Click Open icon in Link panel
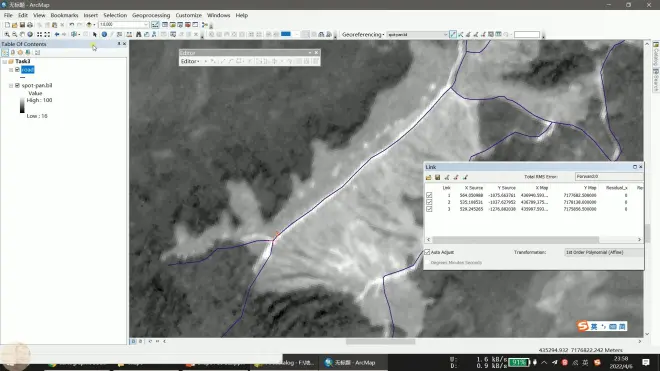Screen dimensions: 660x371 point(428,177)
